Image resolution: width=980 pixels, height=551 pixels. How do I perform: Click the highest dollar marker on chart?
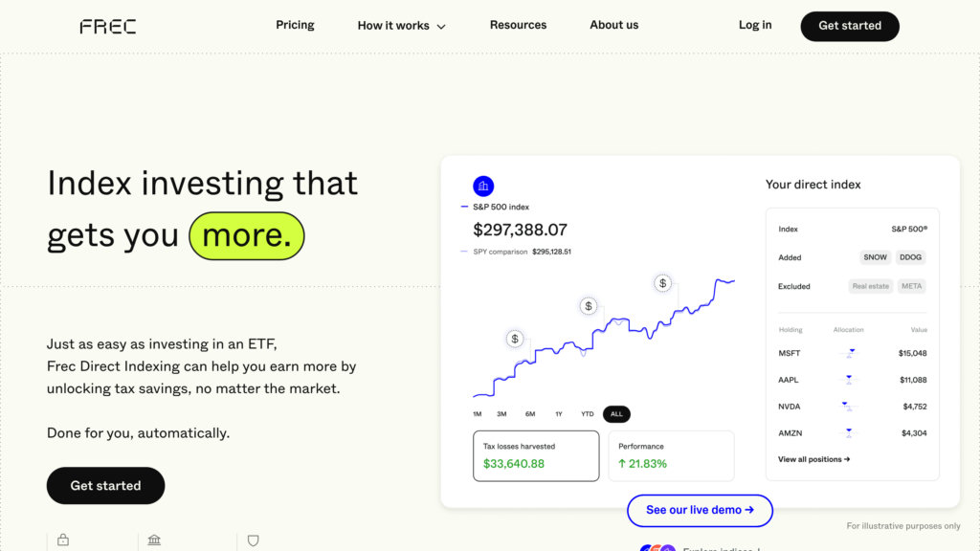click(x=662, y=283)
